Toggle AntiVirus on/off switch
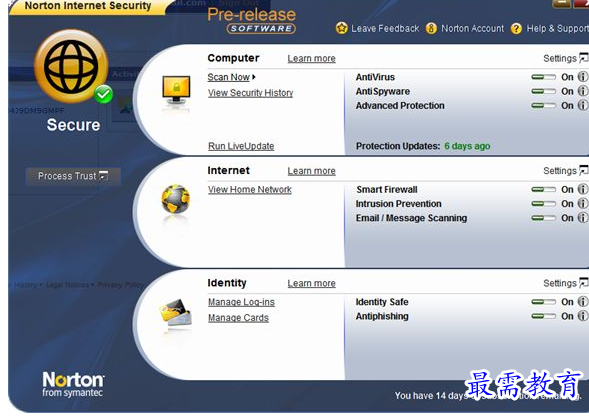589x416 pixels. point(544,77)
